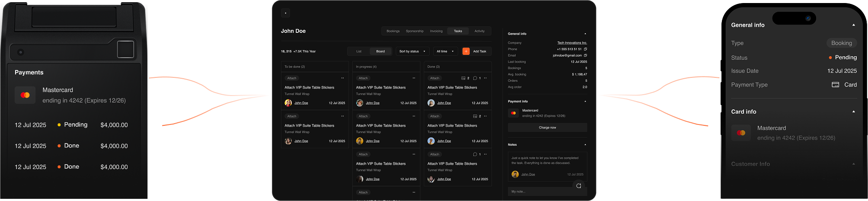Open three-dot menu on second To be done card
Image resolution: width=868 pixels, height=201 pixels.
pyautogui.click(x=342, y=116)
